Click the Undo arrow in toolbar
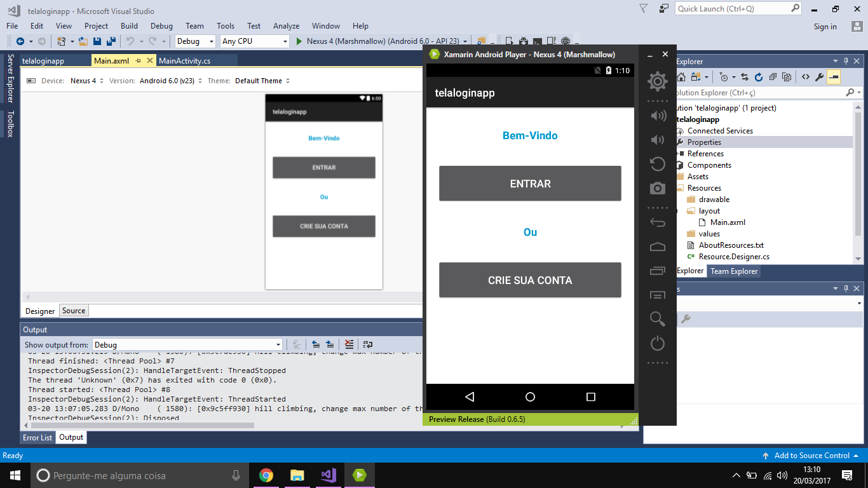The height and width of the screenshot is (488, 868). (130, 41)
